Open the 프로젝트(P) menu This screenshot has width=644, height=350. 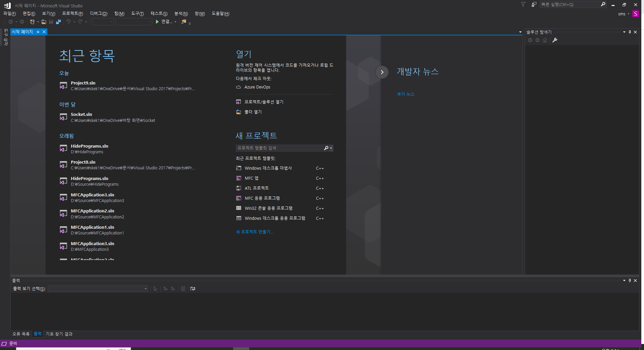coord(72,14)
